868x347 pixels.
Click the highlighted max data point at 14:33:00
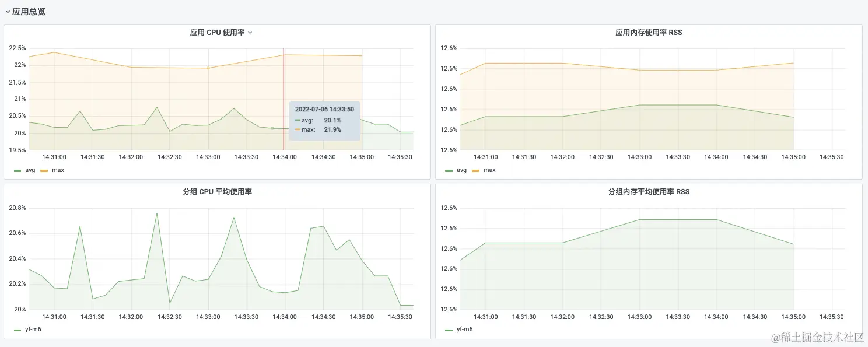click(x=208, y=68)
